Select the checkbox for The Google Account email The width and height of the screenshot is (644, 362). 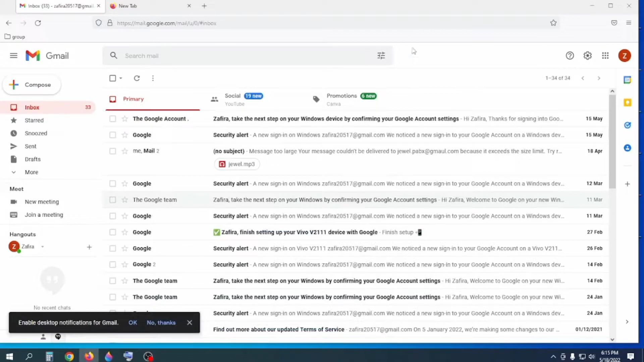113,119
